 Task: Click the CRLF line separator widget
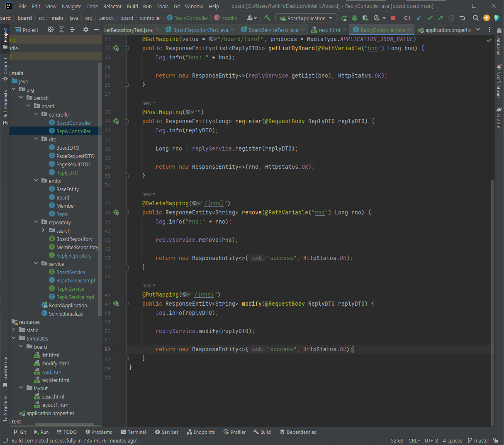coord(414,440)
